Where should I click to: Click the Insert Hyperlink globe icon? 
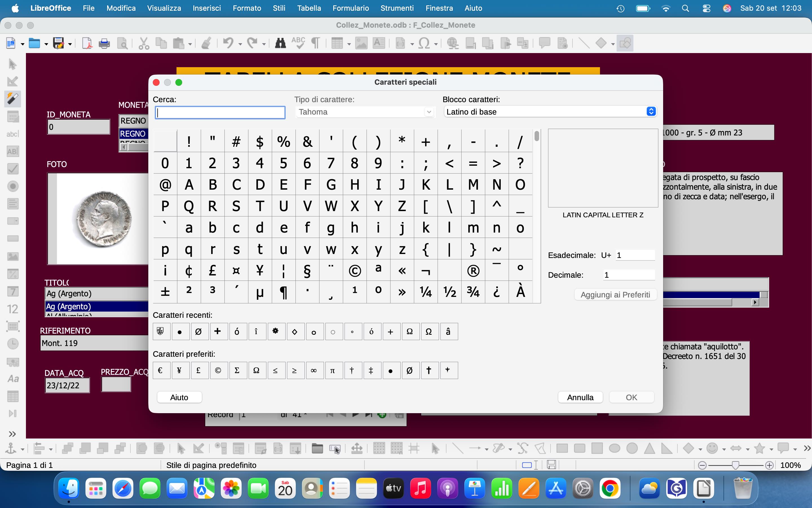(453, 43)
